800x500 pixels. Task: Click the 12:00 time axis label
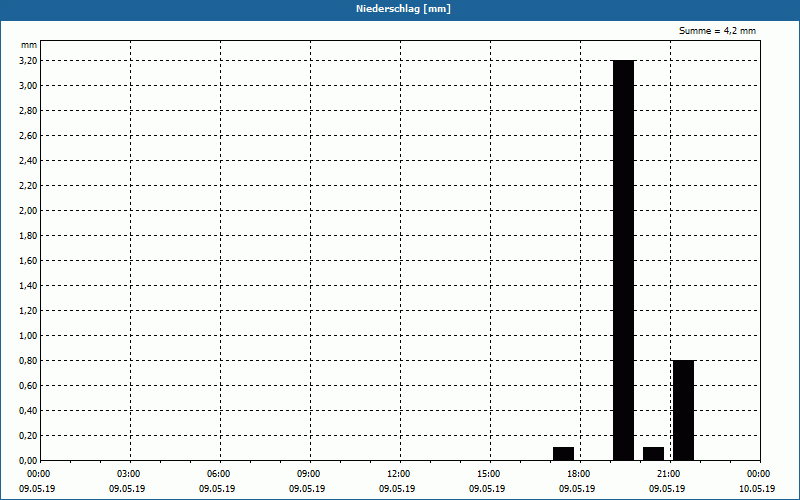[398, 474]
